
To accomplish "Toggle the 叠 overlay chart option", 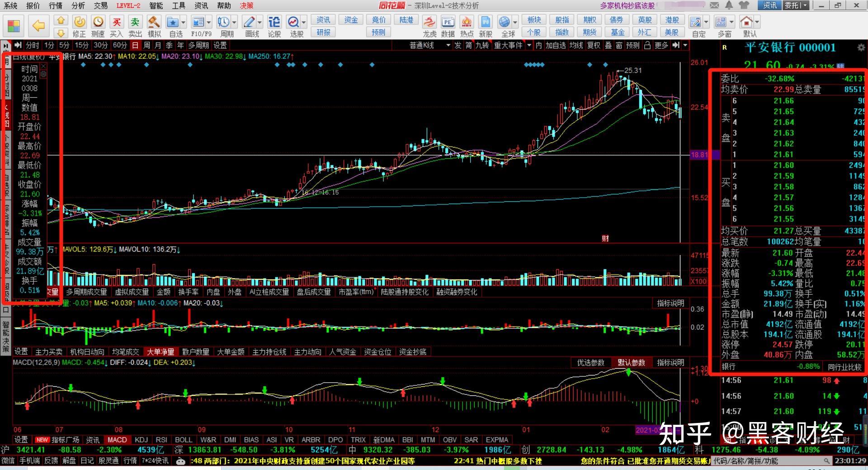I will pyautogui.click(x=609, y=45).
